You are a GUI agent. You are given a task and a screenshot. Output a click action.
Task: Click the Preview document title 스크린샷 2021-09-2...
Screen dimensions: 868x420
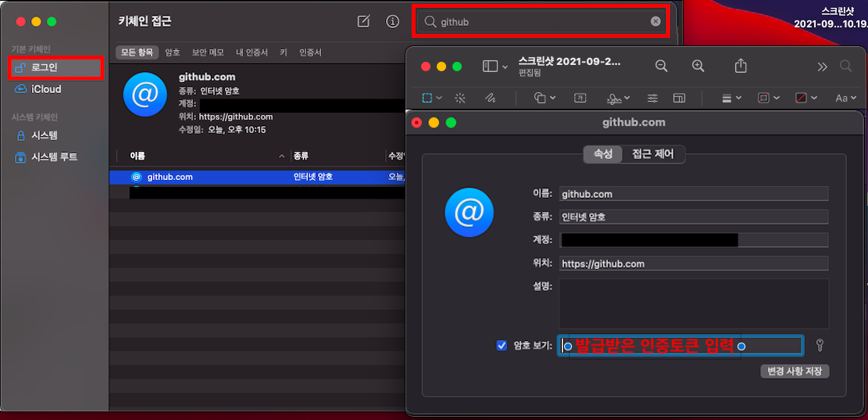(x=570, y=61)
